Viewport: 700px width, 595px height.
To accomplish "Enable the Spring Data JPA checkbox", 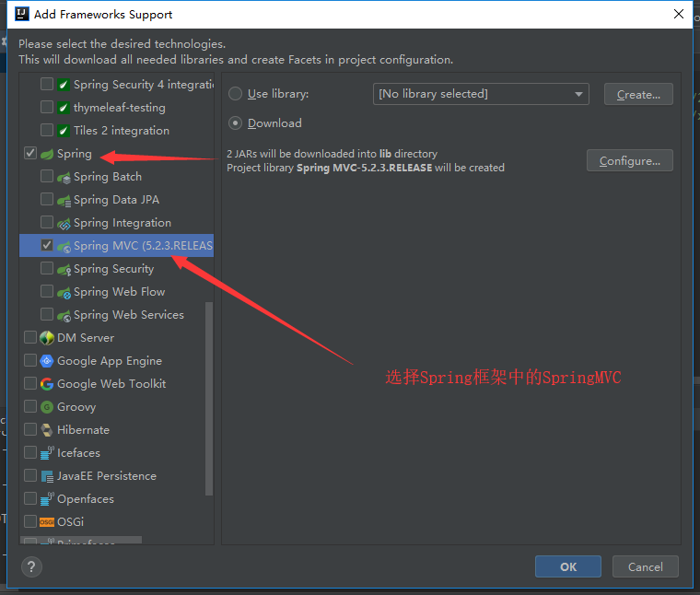I will coord(47,199).
